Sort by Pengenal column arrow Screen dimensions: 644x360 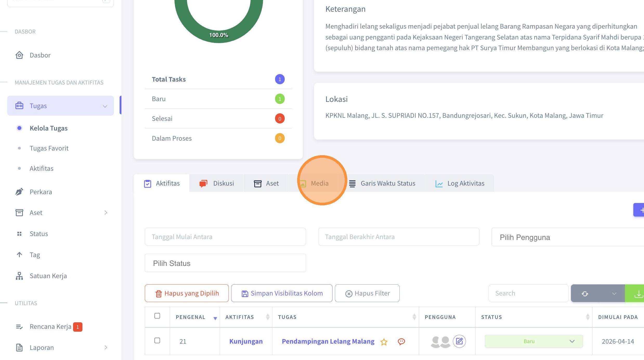pos(215,318)
